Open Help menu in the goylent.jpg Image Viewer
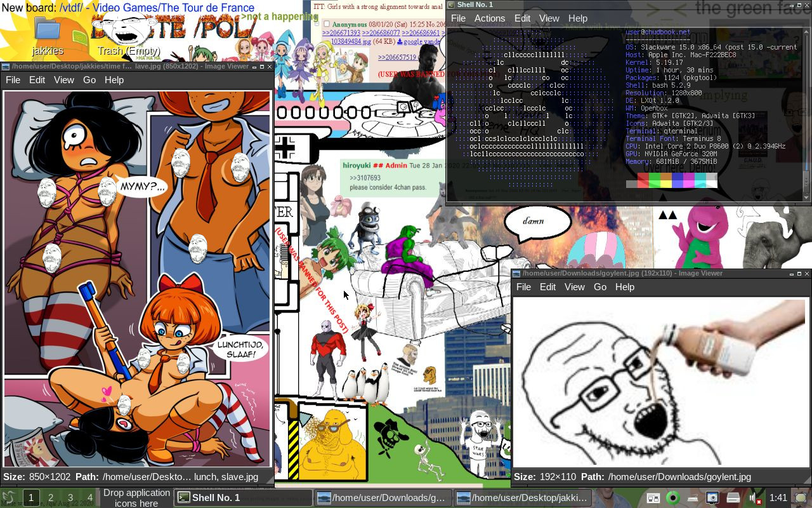Viewport: 812px width, 508px height. pyautogui.click(x=625, y=287)
